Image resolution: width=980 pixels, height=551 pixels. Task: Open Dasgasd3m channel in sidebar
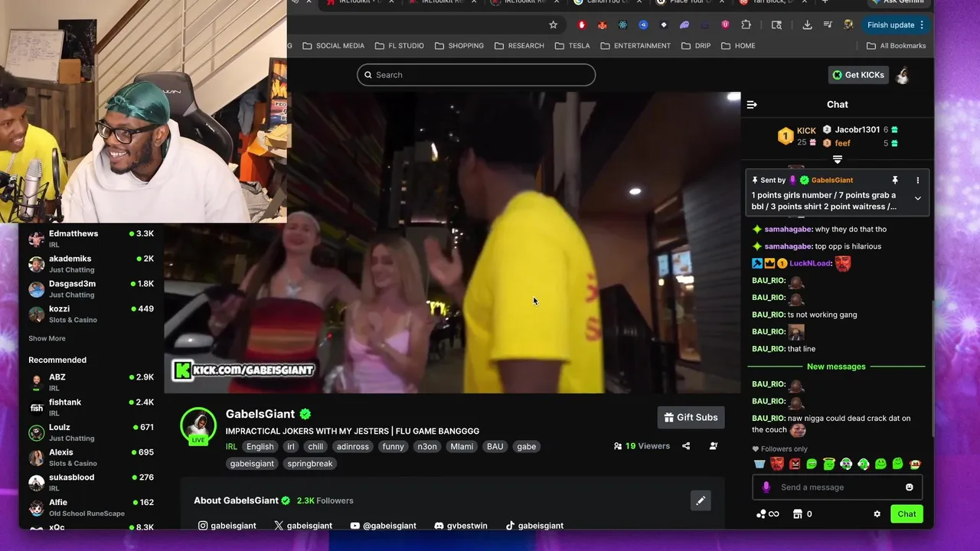coord(91,289)
